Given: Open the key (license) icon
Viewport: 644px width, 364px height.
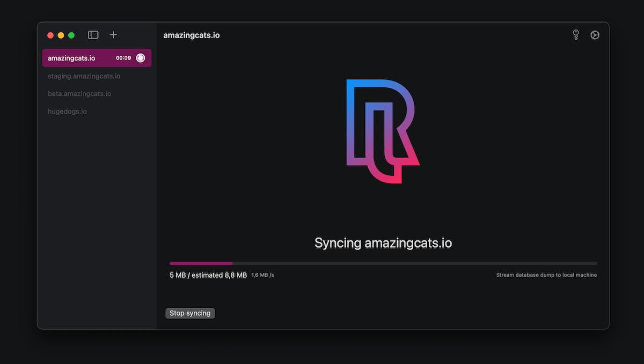Looking at the screenshot, I should click(x=576, y=35).
